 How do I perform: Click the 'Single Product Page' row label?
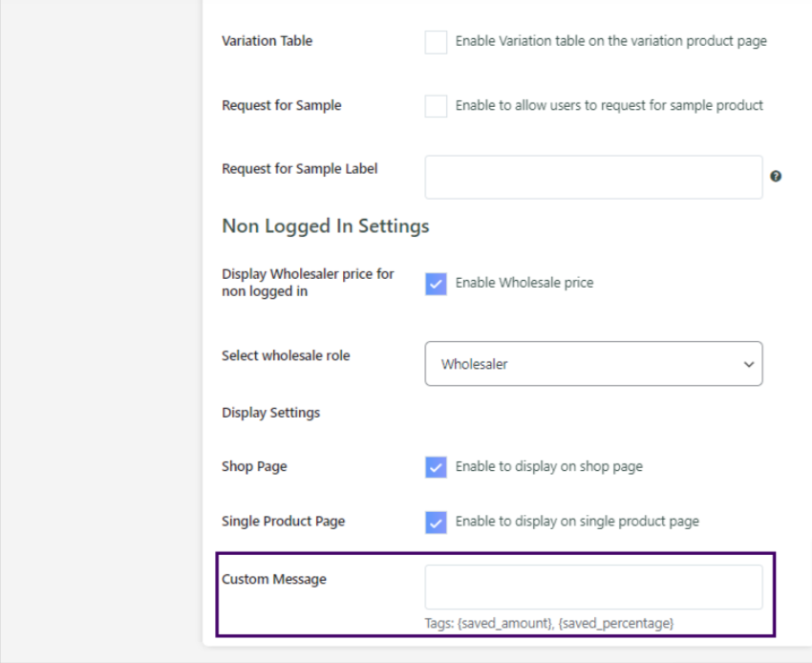click(284, 521)
